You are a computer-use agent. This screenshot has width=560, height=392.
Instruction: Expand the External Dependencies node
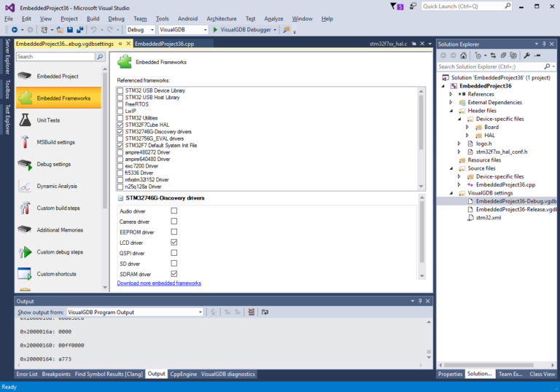(451, 103)
